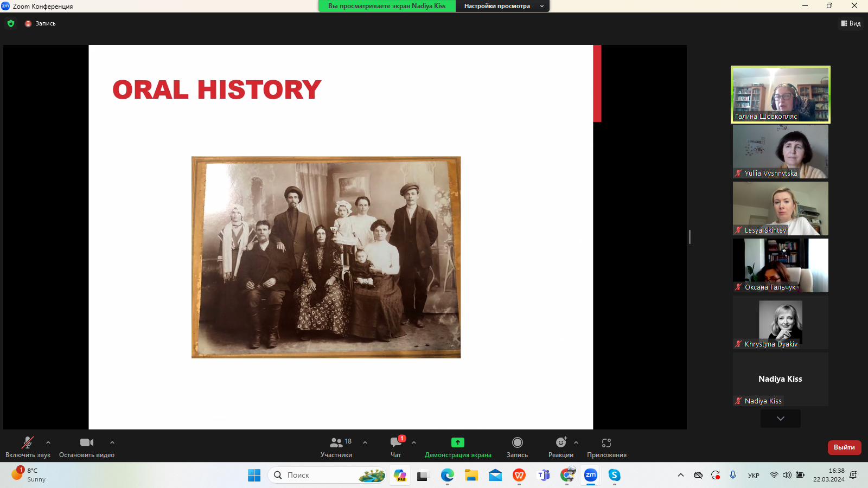Open the Participants panel
Screen dimensions: 868x488
[x=336, y=447]
